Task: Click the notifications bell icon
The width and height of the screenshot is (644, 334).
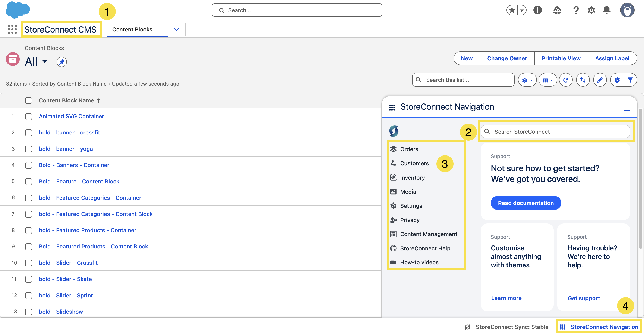Action: click(606, 10)
